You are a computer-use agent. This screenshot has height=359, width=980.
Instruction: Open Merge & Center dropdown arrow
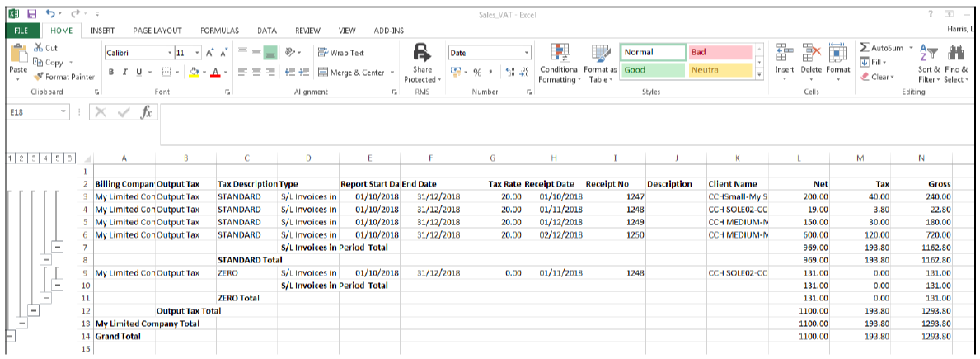pyautogui.click(x=392, y=73)
